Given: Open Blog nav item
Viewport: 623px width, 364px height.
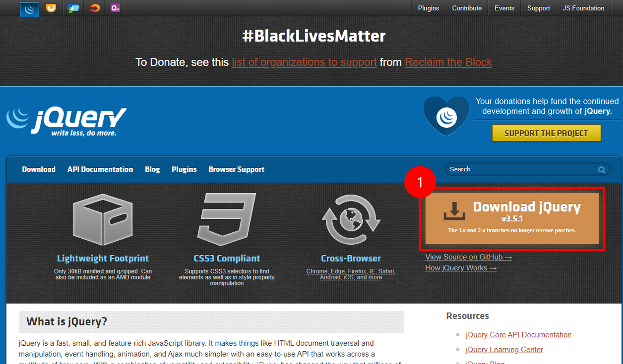Looking at the screenshot, I should [152, 169].
